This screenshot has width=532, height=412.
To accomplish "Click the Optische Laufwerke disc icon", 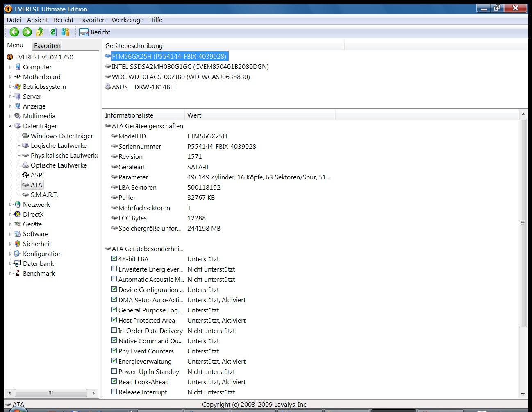I will (x=25, y=165).
